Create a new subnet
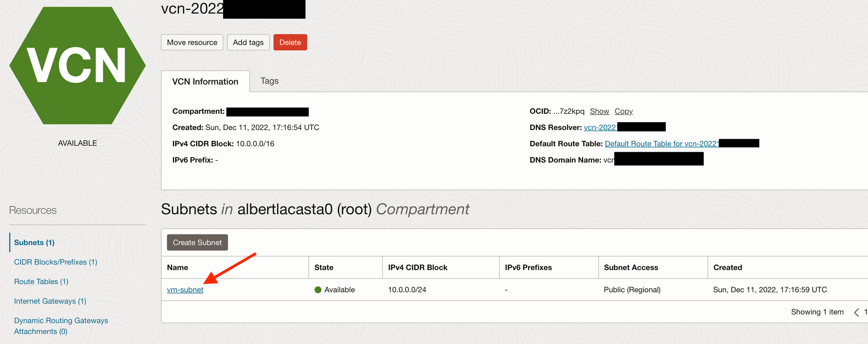This screenshot has height=344, width=868. point(197,242)
